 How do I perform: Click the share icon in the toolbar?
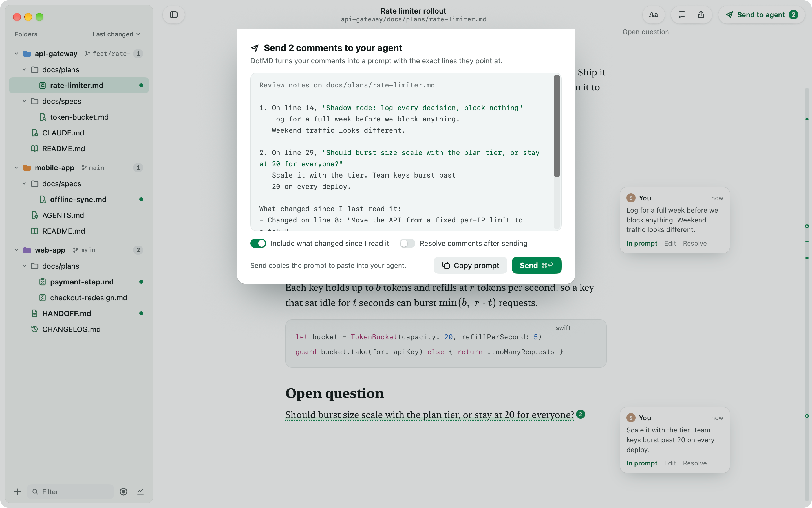pos(701,15)
